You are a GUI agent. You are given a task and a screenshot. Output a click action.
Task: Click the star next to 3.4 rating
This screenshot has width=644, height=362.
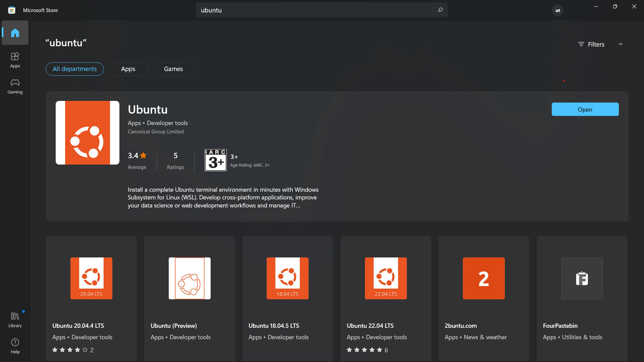click(144, 155)
